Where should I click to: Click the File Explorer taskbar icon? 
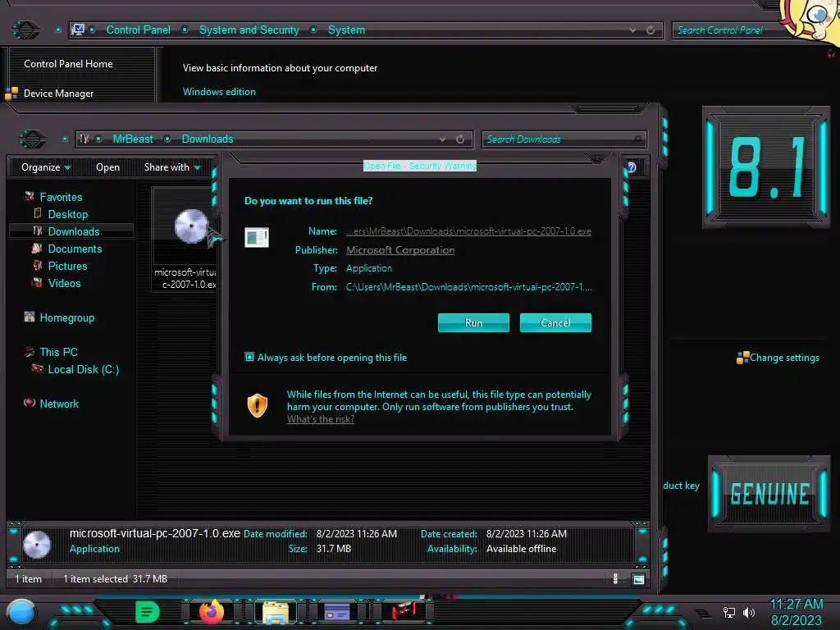(x=276, y=613)
